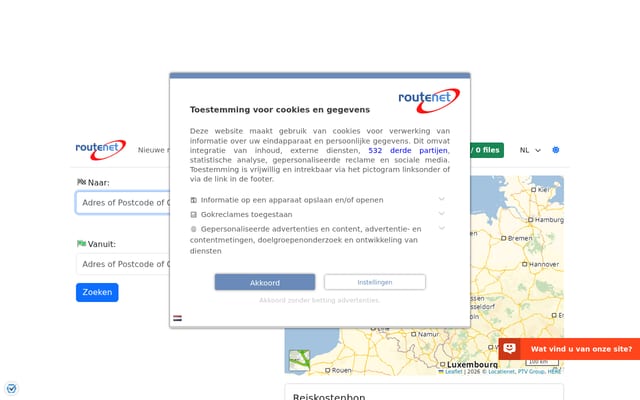Click the Dutch flag language icon in dialog
This screenshot has width=640, height=400.
[x=178, y=318]
